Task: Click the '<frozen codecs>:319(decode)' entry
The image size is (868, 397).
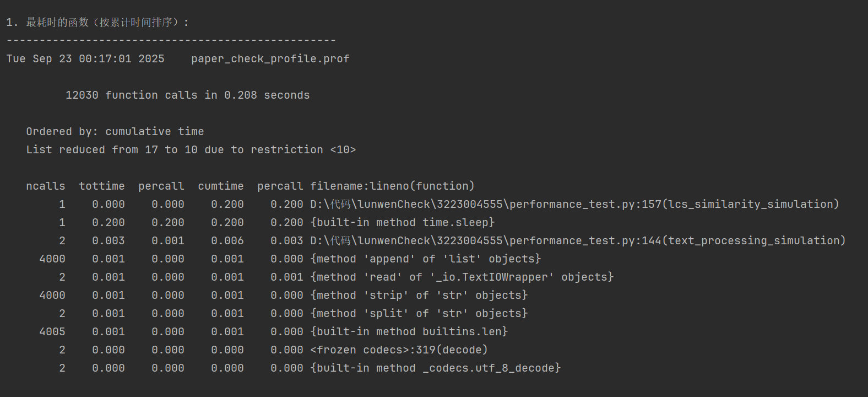Action: coord(399,350)
